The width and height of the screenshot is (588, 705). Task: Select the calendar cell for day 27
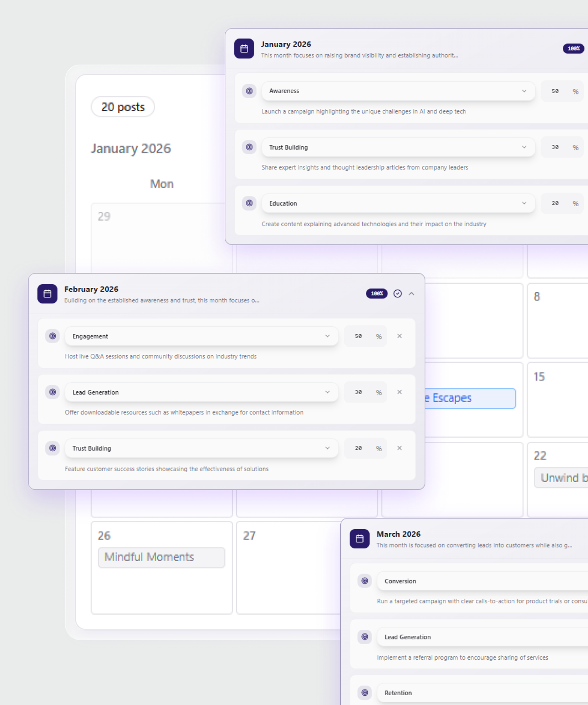(288, 568)
